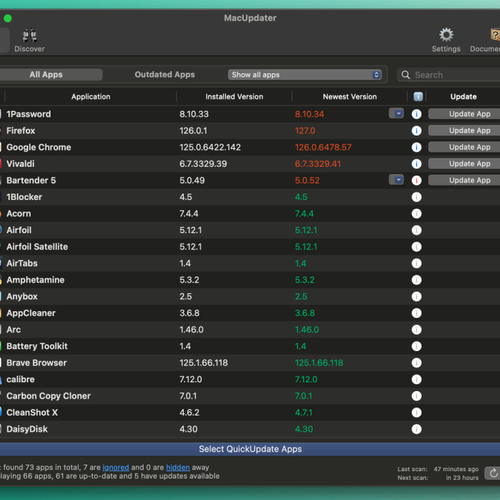Click the red info icon for Bartender 5
The image size is (500, 500).
(x=416, y=181)
